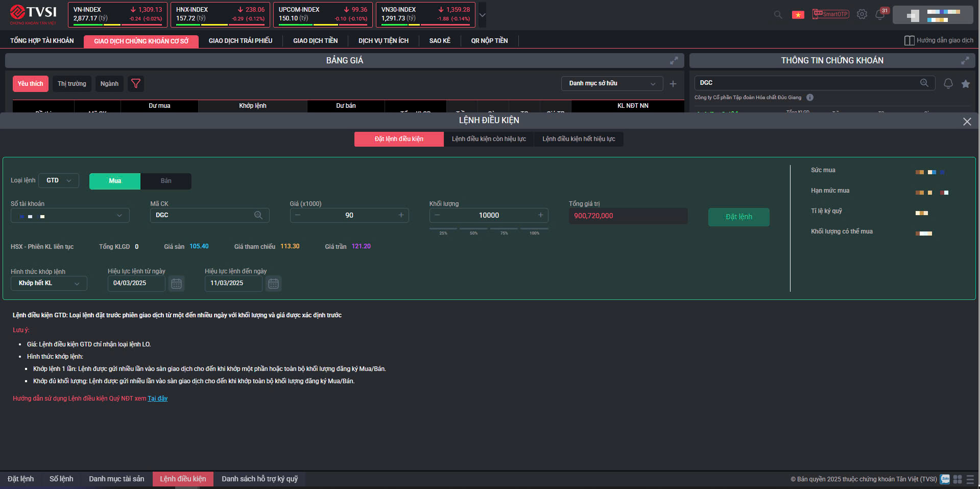Select the Yêu thích watchlist toggle
980x489 pixels.
(30, 84)
